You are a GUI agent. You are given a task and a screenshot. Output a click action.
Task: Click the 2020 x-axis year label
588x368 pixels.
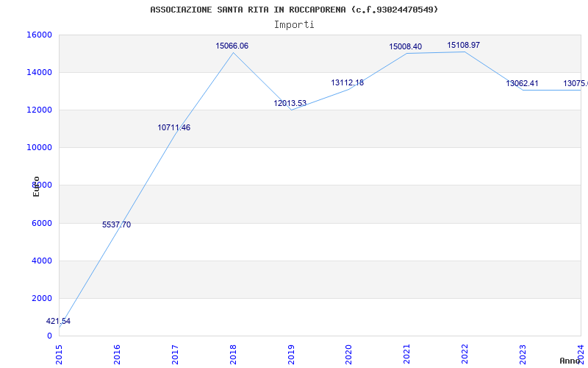[x=348, y=354]
